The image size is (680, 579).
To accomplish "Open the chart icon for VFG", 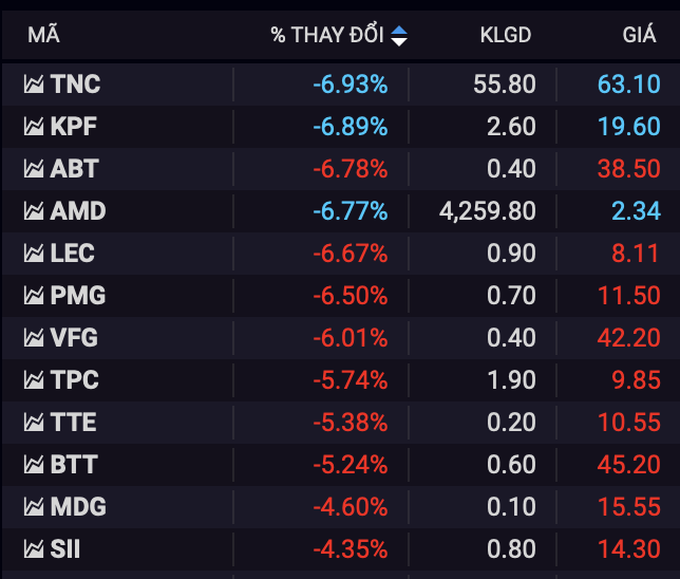I will pyautogui.click(x=35, y=338).
